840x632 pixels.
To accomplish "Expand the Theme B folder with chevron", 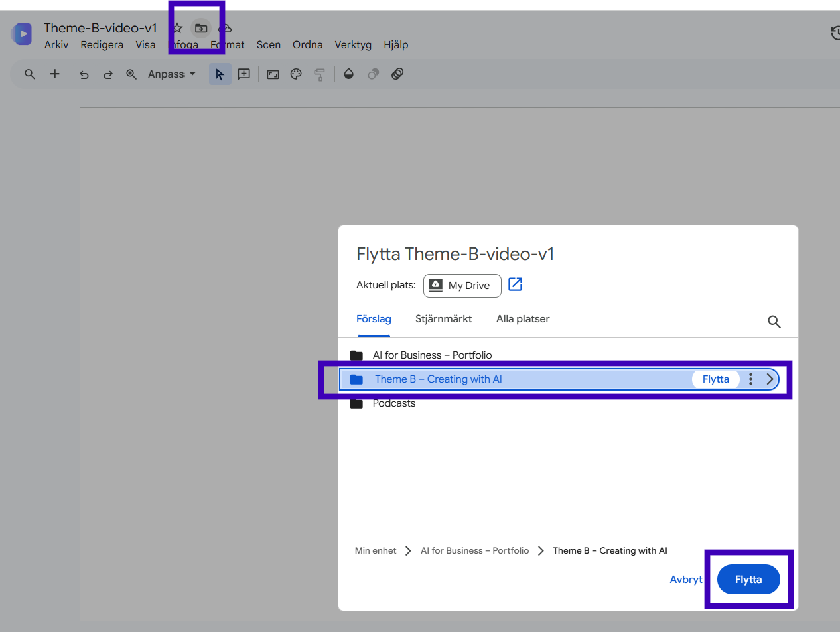I will point(770,379).
